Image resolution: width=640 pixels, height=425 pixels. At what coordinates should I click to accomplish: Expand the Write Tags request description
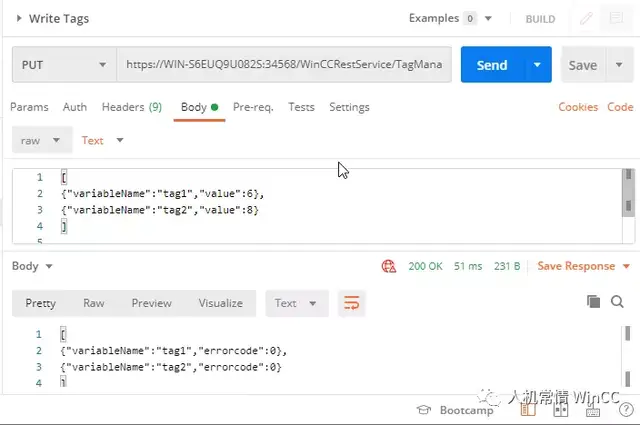pyautogui.click(x=19, y=18)
